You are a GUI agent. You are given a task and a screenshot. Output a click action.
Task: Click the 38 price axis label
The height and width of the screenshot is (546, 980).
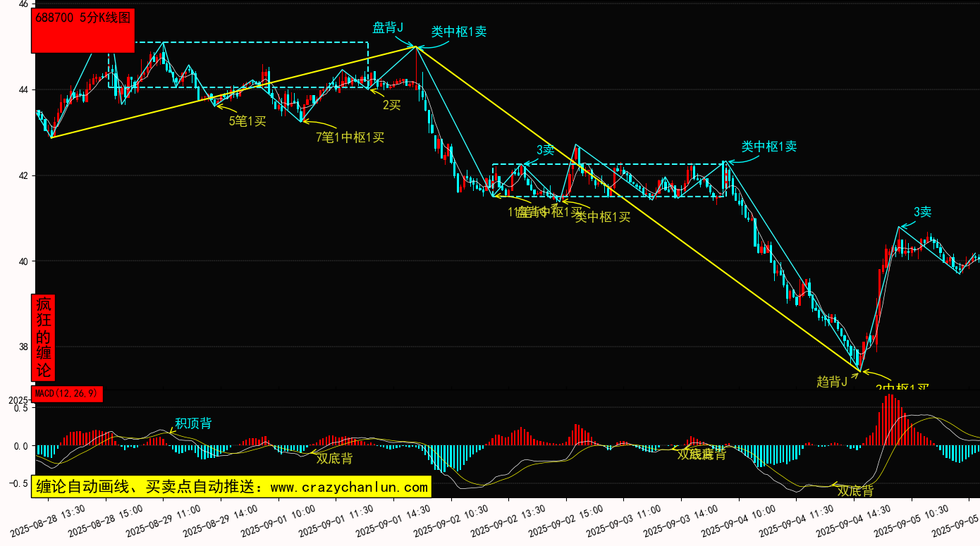click(x=23, y=347)
